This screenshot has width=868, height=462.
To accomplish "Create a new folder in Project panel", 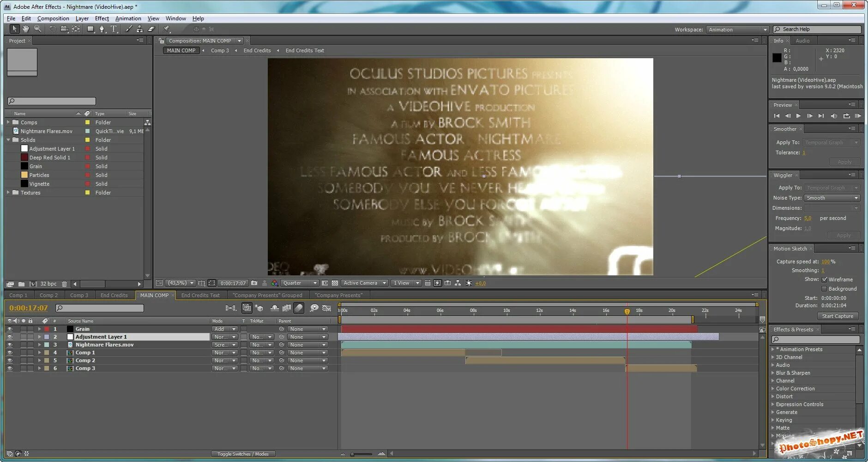I will [x=21, y=284].
